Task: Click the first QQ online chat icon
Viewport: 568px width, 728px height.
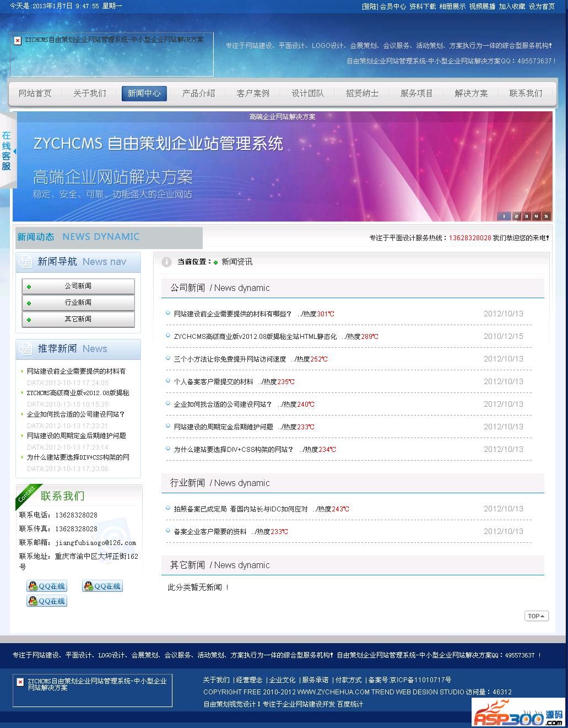Action: tap(47, 586)
